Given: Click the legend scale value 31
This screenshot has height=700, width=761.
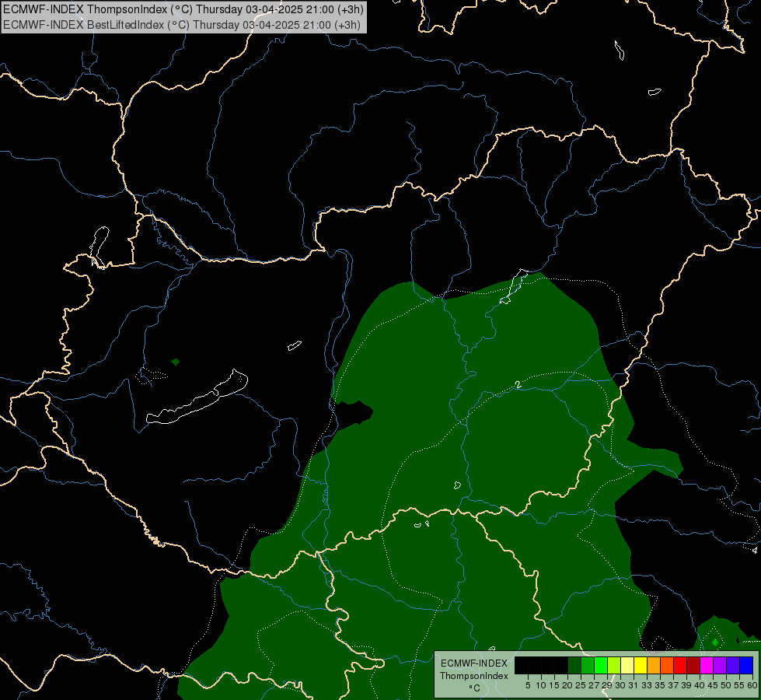Looking at the screenshot, I should [x=634, y=685].
